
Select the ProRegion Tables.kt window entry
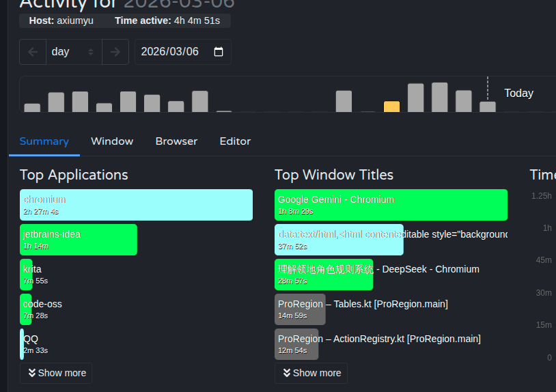(362, 309)
